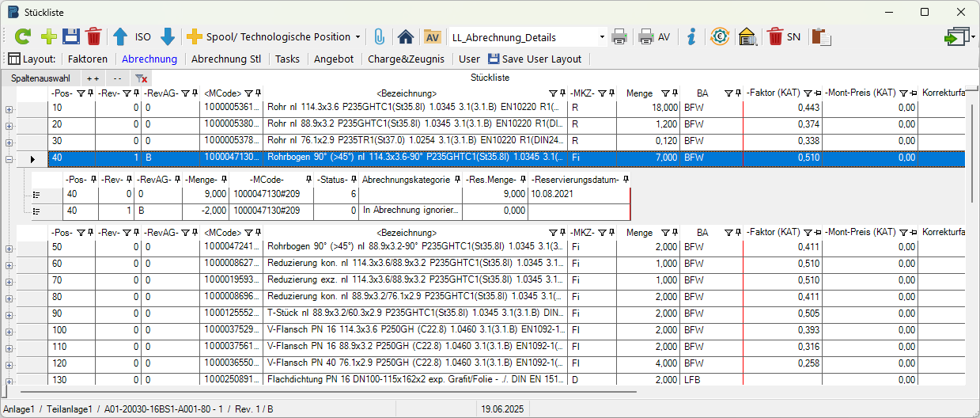
Task: Clear filters with the red-X funnel icon
Action: [x=141, y=78]
